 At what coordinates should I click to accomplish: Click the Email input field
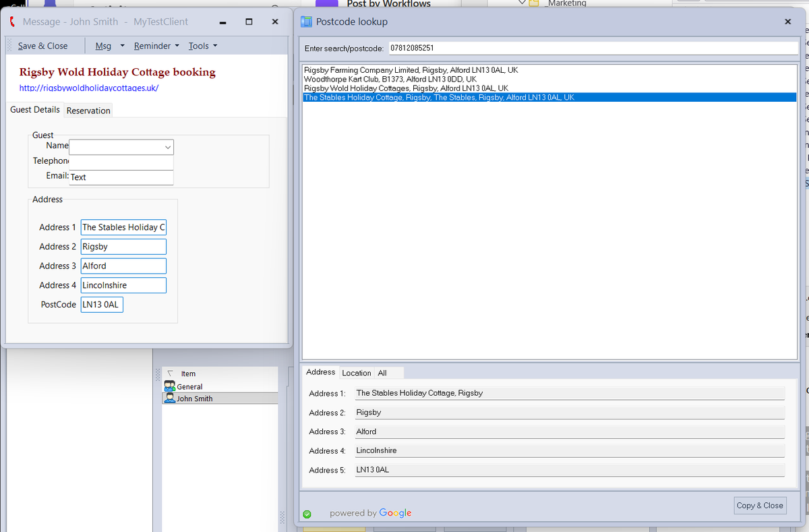121,177
